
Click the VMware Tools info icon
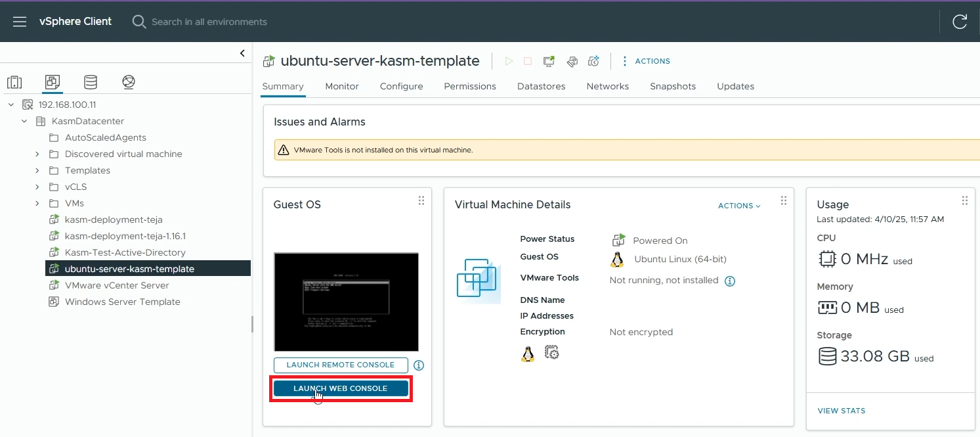(x=729, y=281)
